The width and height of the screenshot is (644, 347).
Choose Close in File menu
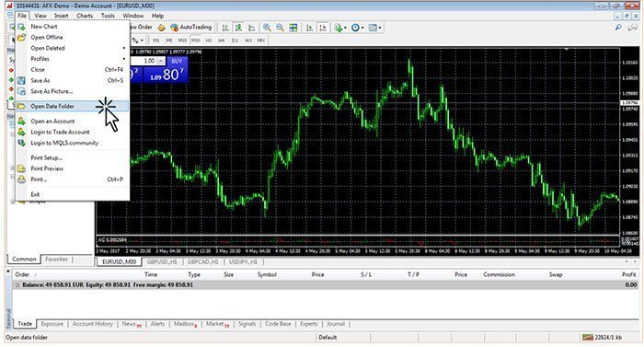73,69
